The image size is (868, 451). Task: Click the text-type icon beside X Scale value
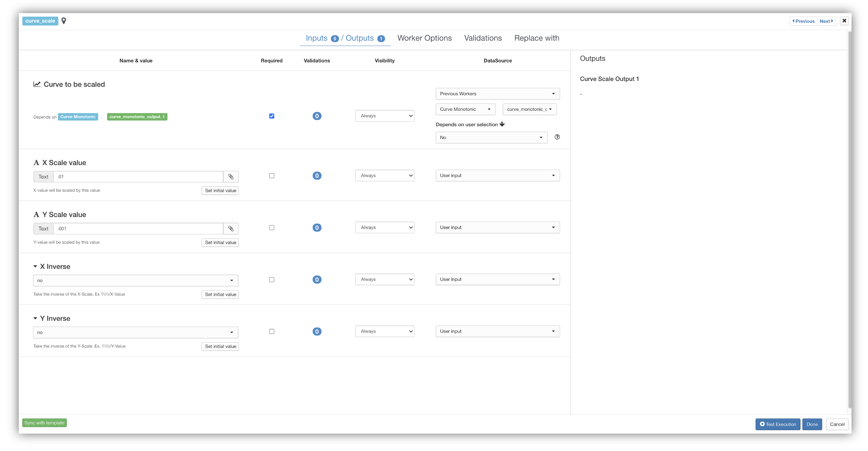pyautogui.click(x=36, y=163)
